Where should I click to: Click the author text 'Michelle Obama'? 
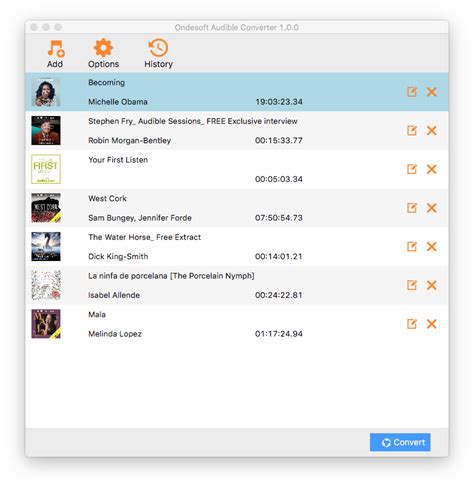pyautogui.click(x=118, y=102)
